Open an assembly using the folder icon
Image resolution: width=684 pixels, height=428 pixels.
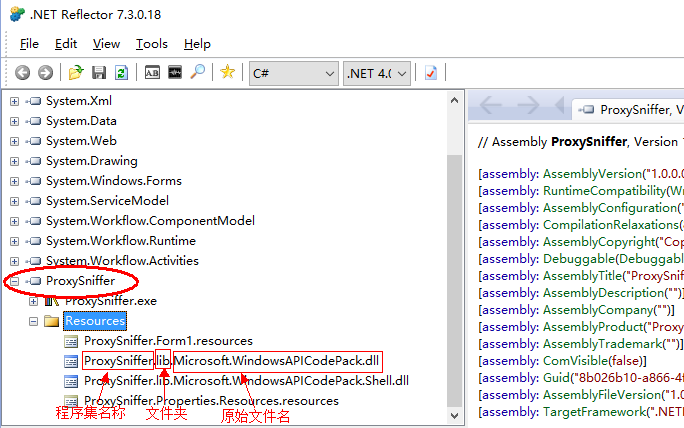76,72
